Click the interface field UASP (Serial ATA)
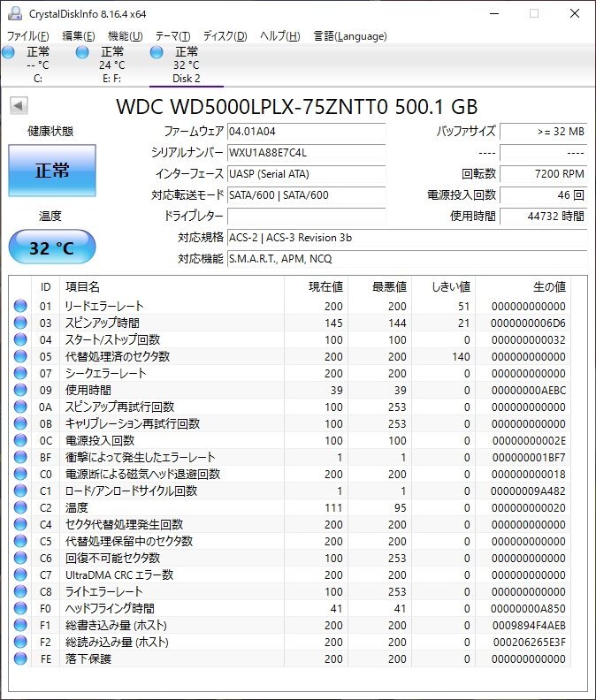The height and width of the screenshot is (700, 596). 307,173
